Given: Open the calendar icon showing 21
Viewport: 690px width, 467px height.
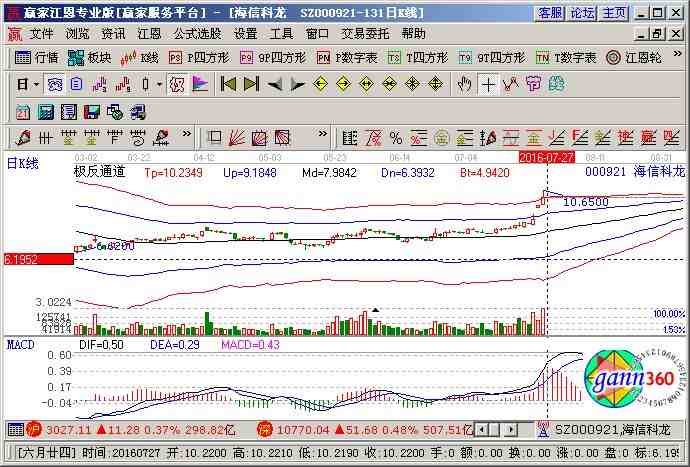Looking at the screenshot, I should pos(23,112).
